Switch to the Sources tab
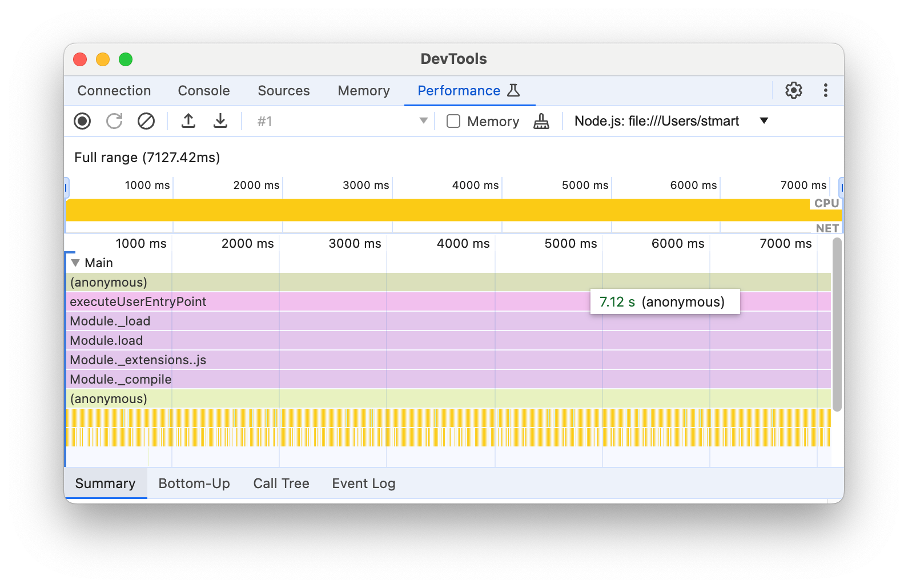 [x=284, y=91]
